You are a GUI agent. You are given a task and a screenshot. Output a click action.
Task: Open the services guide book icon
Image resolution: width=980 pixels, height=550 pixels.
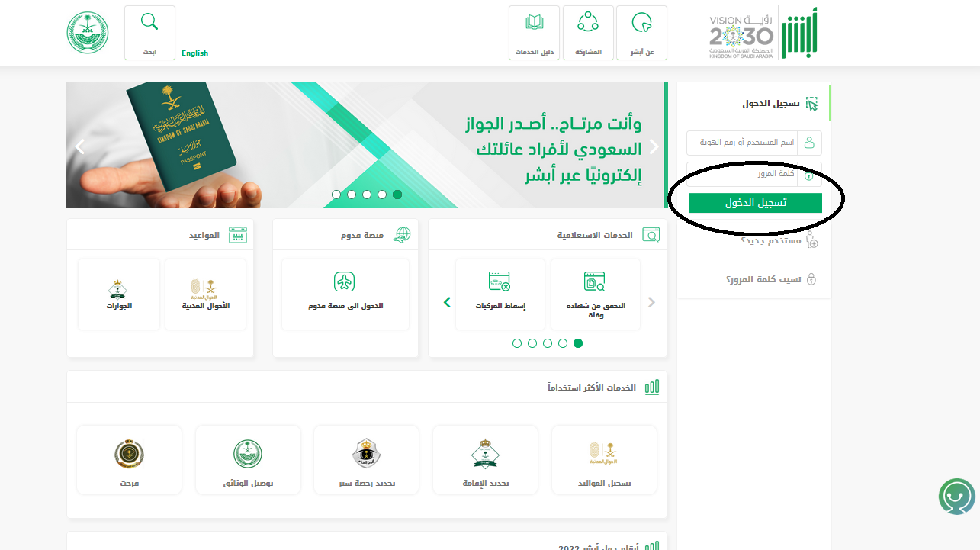pos(535,23)
